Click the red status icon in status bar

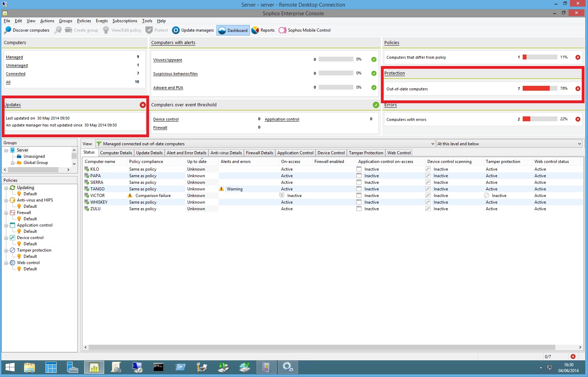pyautogui.click(x=573, y=356)
